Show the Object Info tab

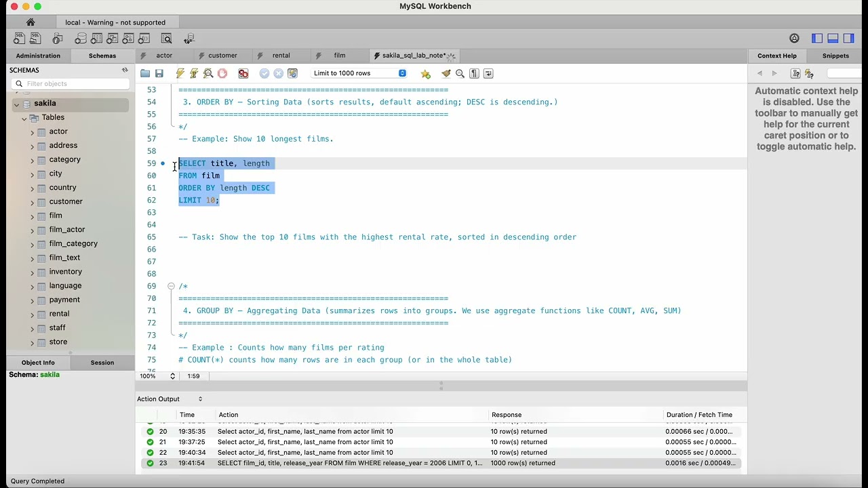[38, 363]
